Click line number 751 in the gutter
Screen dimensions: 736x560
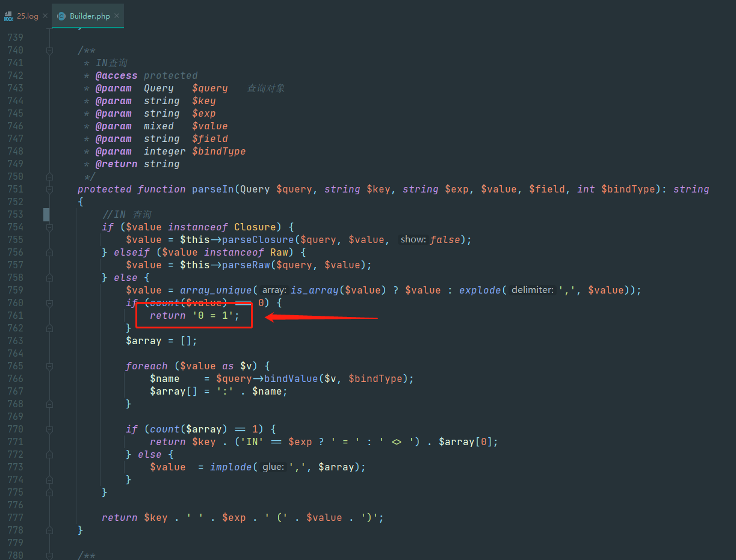[15, 189]
